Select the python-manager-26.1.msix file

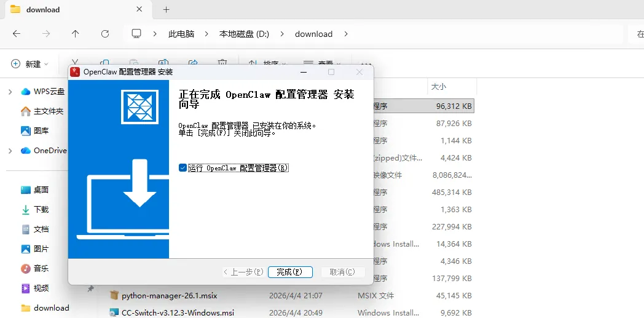point(169,296)
